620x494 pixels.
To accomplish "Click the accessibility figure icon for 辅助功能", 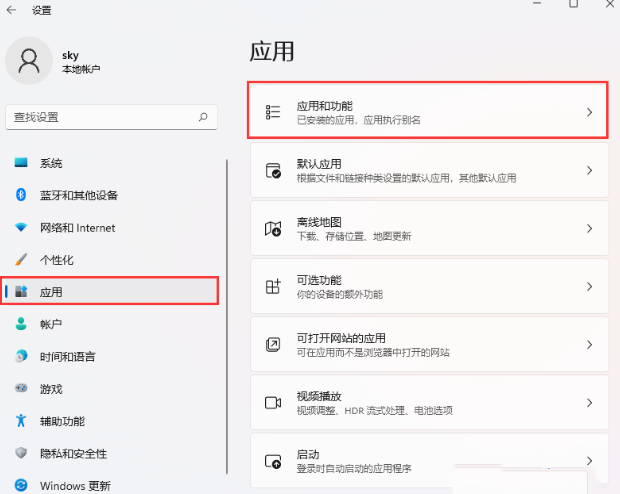I will pos(21,420).
